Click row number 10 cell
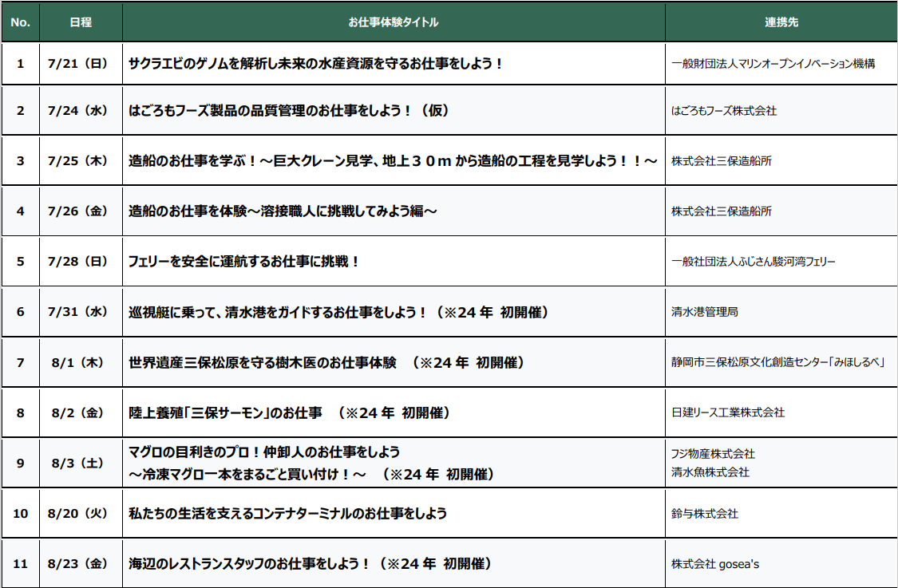Screen dimensions: 898x588 (21, 514)
